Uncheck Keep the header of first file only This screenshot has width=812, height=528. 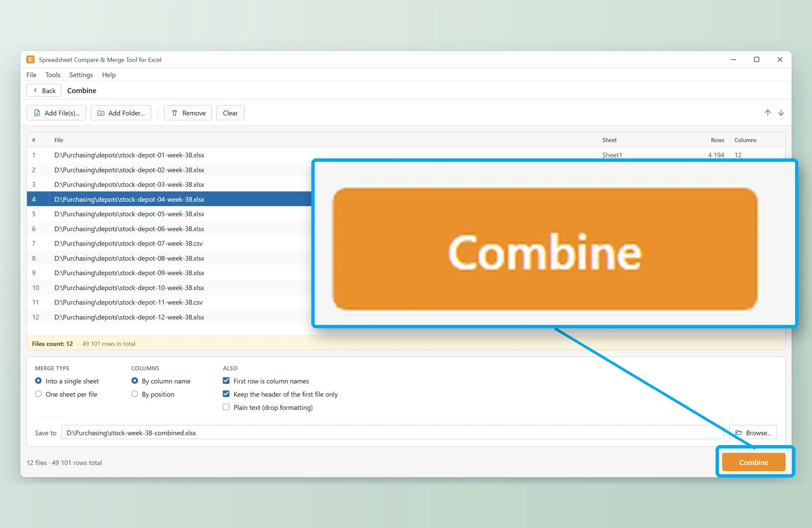[x=280, y=394]
